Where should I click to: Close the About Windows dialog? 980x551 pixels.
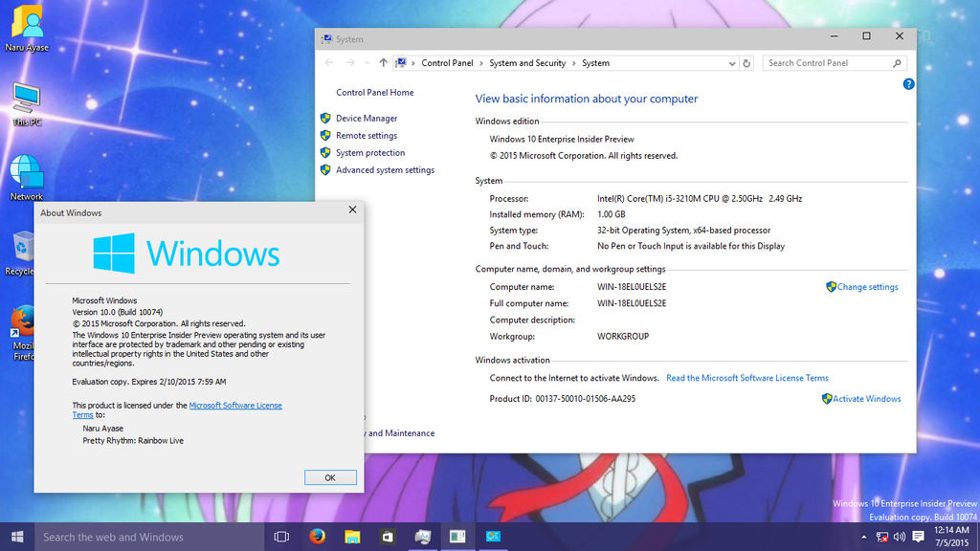tap(352, 209)
